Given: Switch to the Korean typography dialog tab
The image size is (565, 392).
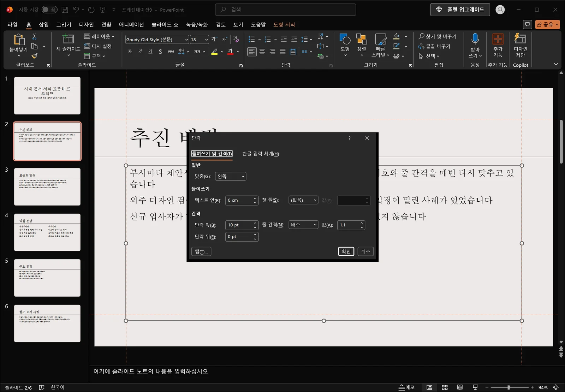Looking at the screenshot, I should pyautogui.click(x=261, y=154).
